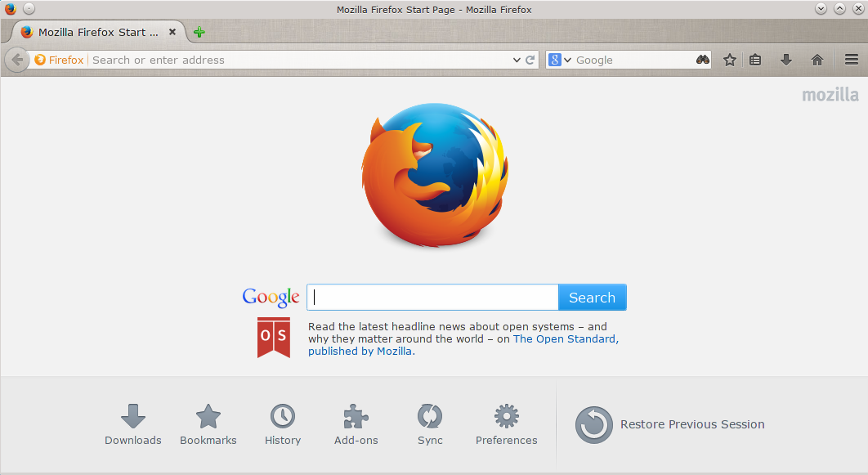Follow The Open Standard link

pos(564,338)
